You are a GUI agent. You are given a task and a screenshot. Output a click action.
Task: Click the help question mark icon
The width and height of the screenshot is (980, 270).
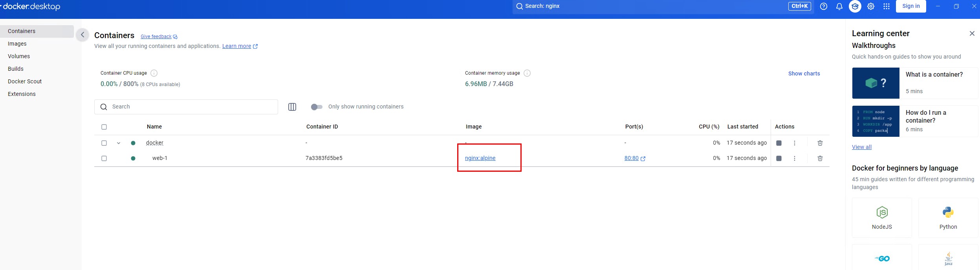pos(823,6)
